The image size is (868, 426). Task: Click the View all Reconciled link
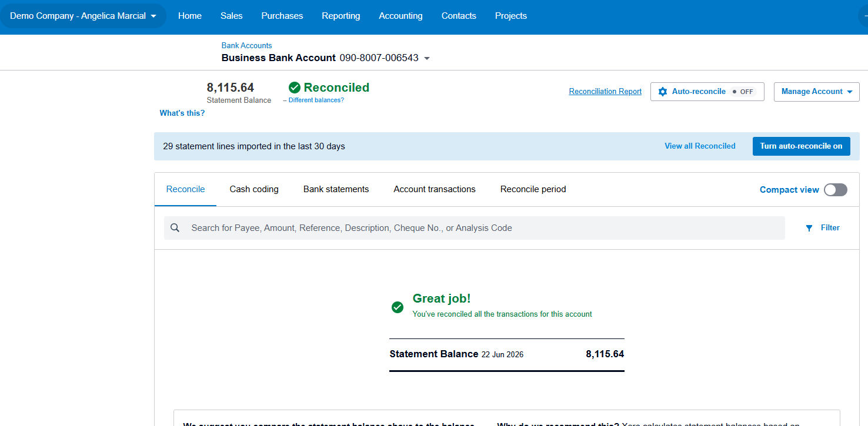coord(700,146)
